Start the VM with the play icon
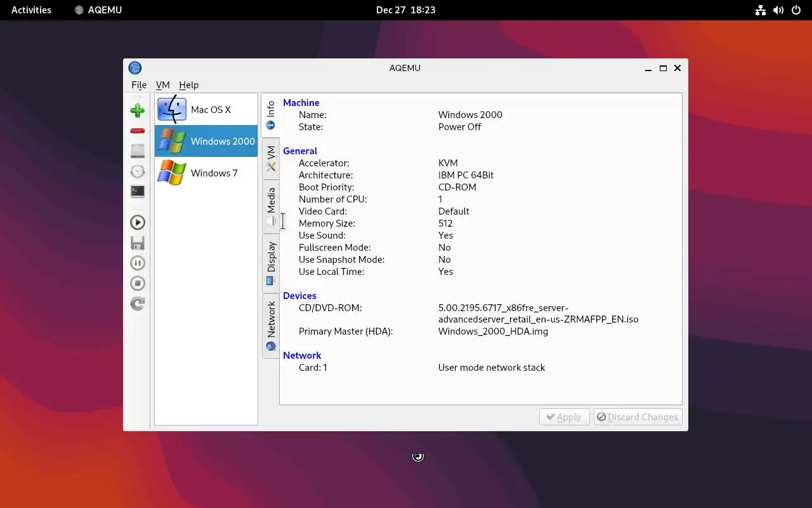812x508 pixels. coord(137,222)
